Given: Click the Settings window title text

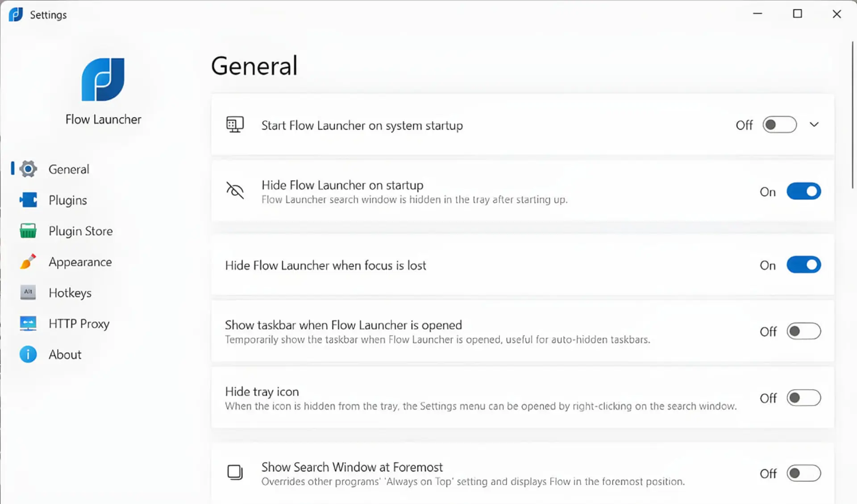Looking at the screenshot, I should [x=48, y=15].
